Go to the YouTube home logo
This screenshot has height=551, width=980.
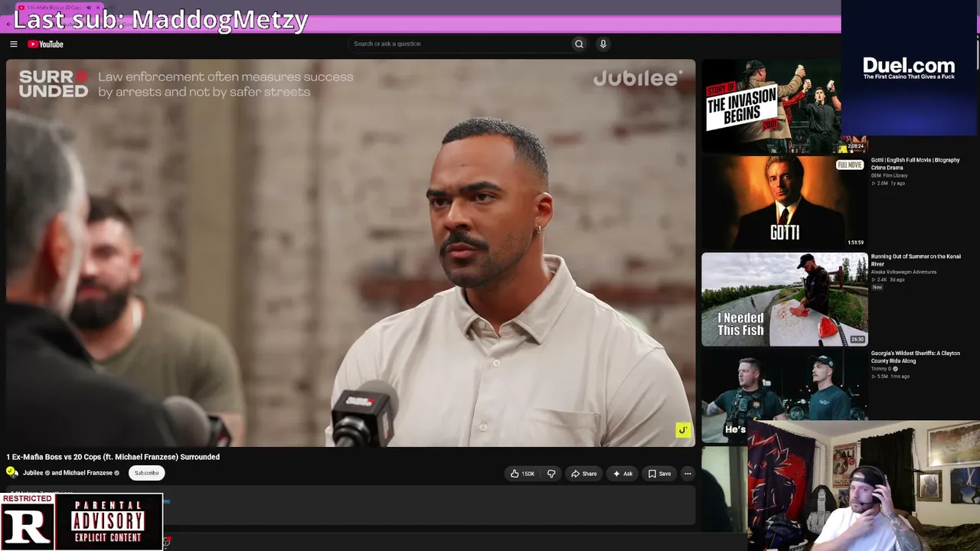(46, 44)
